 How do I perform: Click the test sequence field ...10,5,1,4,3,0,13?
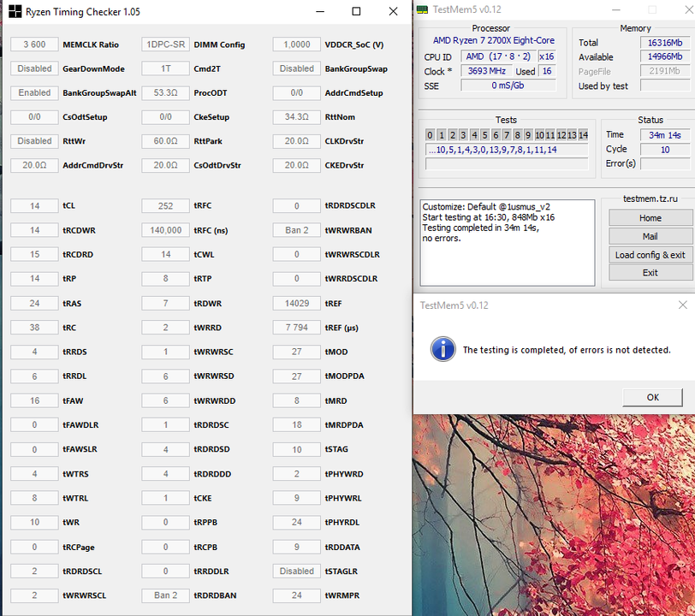coord(507,150)
